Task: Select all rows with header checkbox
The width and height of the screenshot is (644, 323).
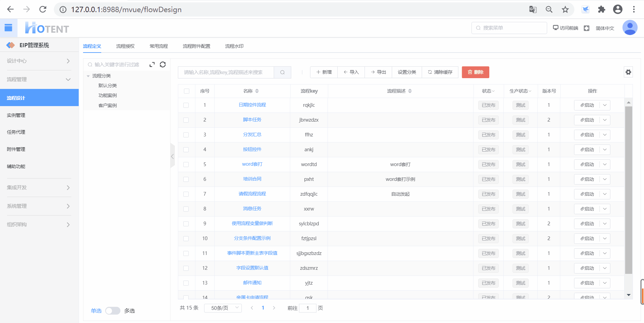Action: [187, 91]
